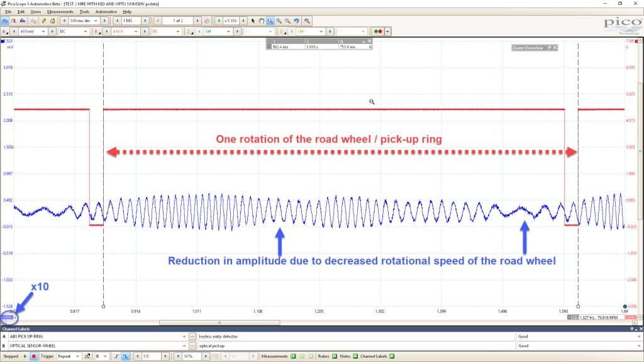Screen dimensions: 644x362
Task: Toggle Channel Labels panel green icon
Action: click(x=392, y=356)
